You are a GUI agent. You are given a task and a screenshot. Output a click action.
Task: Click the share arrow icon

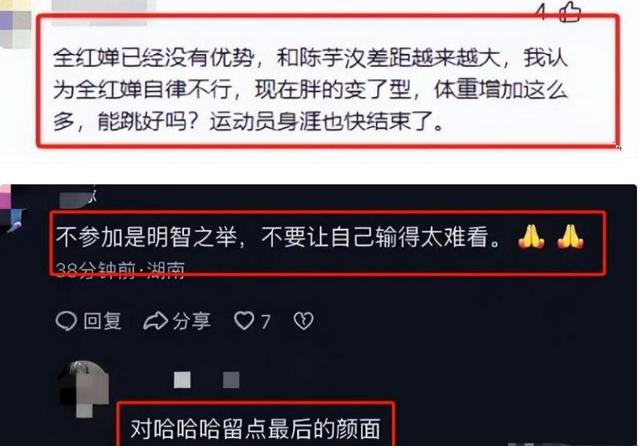click(x=156, y=321)
